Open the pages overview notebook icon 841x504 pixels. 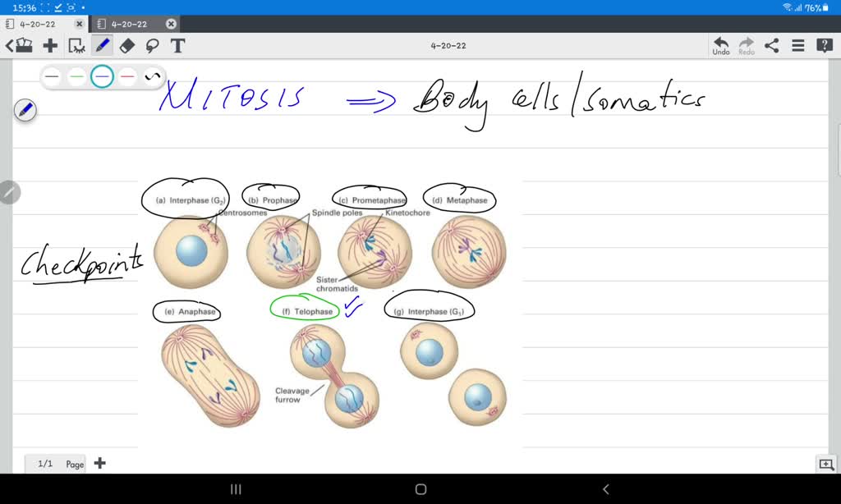coord(23,46)
